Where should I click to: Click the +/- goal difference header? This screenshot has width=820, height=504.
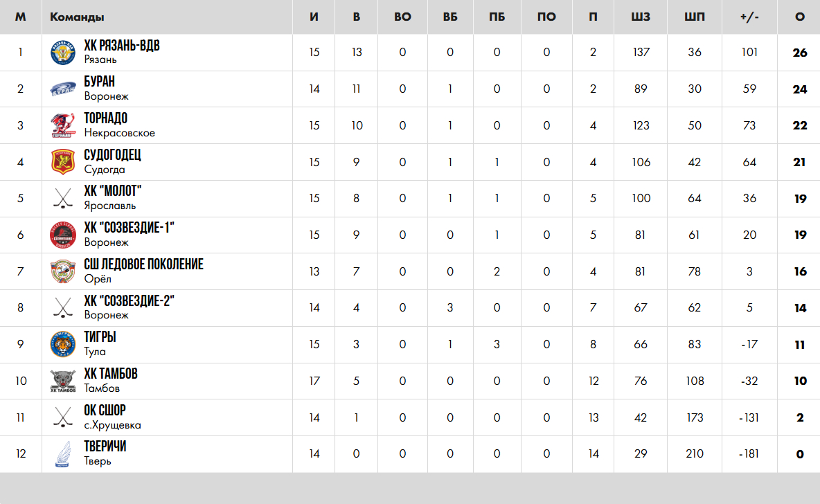point(749,17)
